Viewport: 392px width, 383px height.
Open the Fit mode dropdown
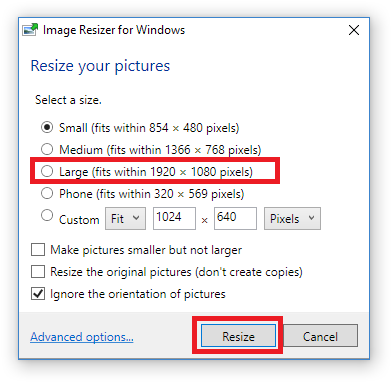click(125, 219)
